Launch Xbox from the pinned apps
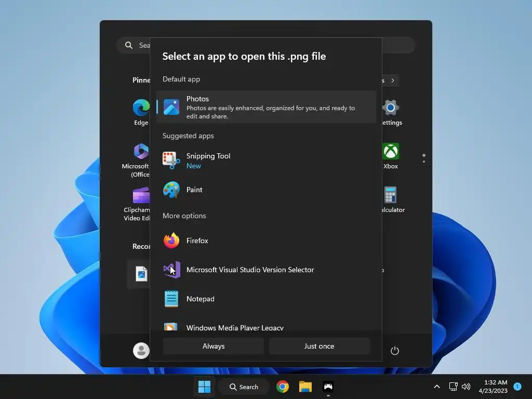The image size is (532, 399). click(x=391, y=151)
